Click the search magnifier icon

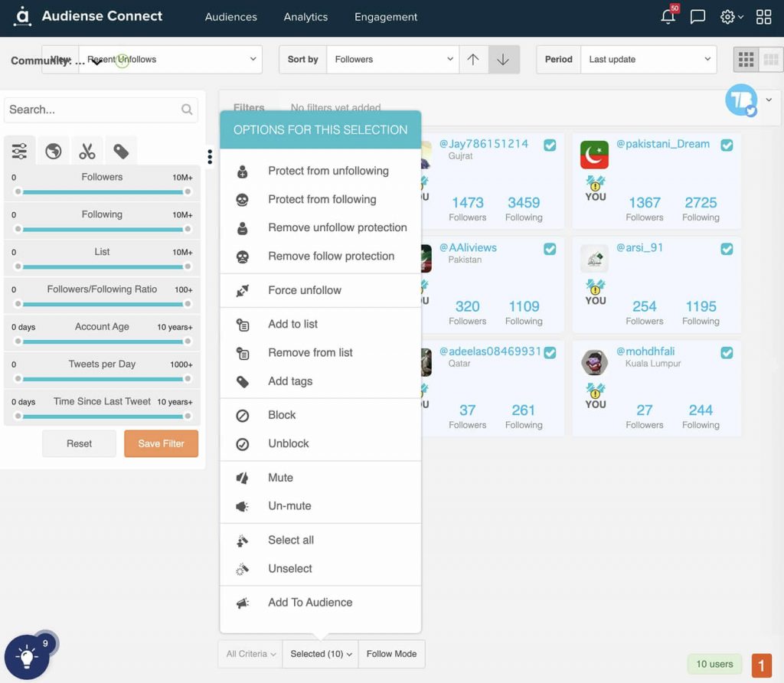(187, 109)
